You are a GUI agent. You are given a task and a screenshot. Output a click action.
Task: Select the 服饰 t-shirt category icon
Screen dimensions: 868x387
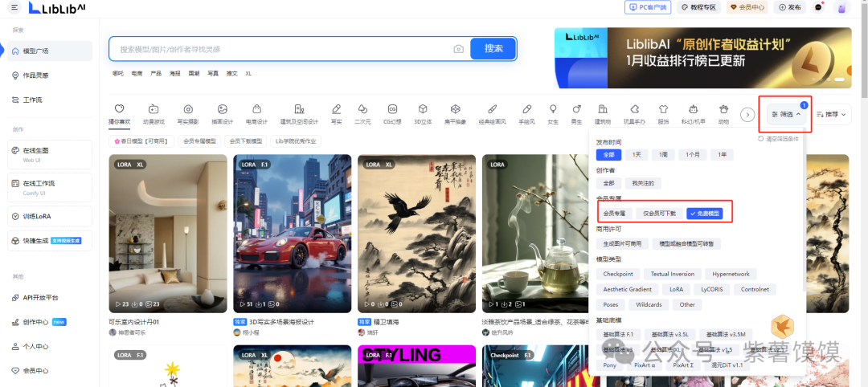click(663, 109)
